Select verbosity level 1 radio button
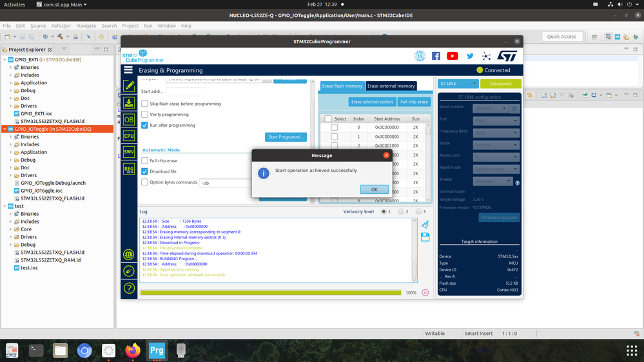644x362 pixels. 384,211
